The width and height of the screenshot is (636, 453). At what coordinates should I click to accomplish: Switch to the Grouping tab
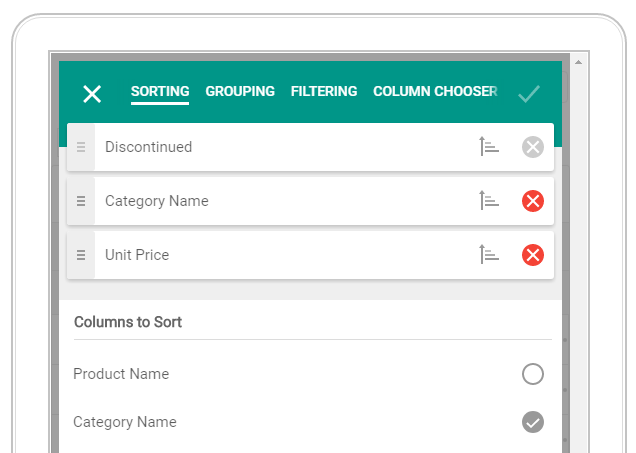tap(240, 91)
